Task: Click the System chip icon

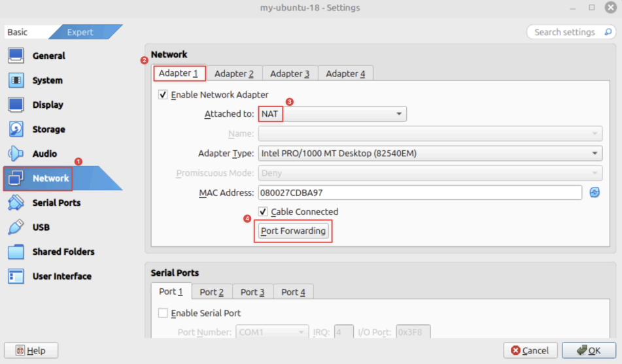Action: pyautogui.click(x=16, y=80)
